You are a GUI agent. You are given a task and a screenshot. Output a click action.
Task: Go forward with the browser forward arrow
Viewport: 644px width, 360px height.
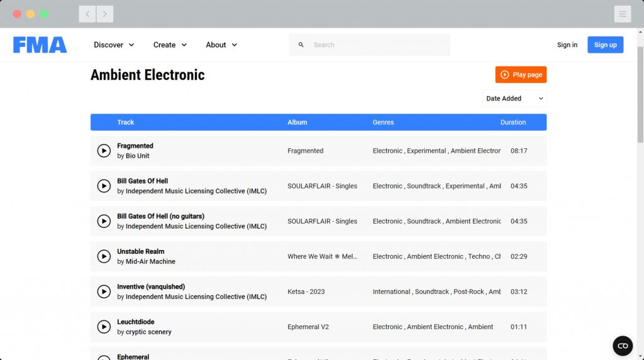click(x=104, y=14)
